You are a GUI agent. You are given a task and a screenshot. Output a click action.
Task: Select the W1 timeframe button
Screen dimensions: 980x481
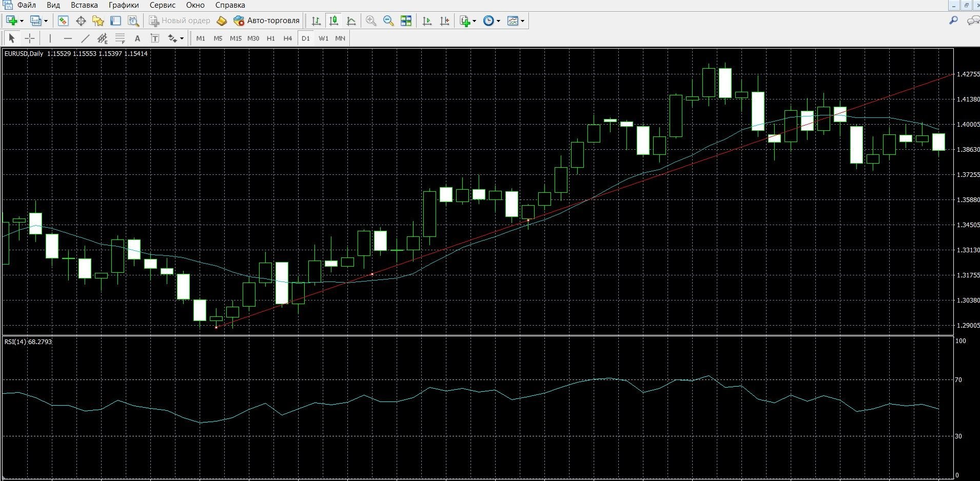(323, 38)
